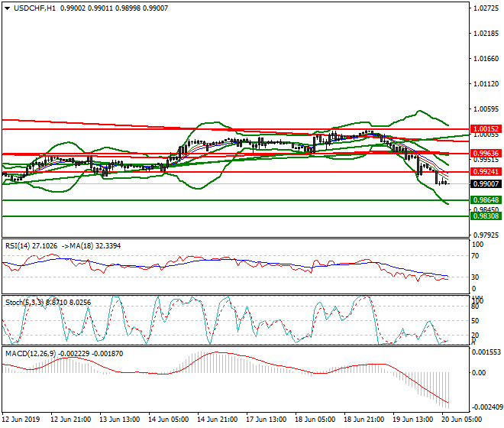Click the RSI(14) 27.1026 indicator label

coord(31,246)
